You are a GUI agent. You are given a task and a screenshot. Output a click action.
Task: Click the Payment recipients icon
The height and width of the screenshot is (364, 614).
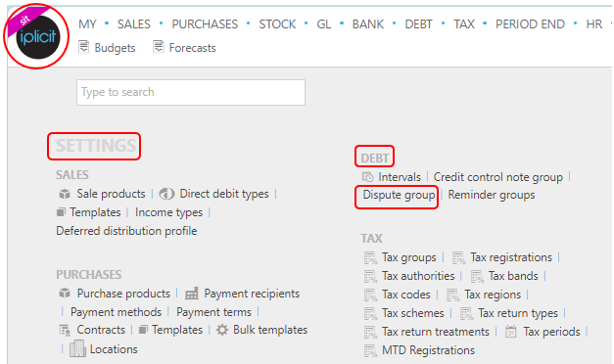pos(192,294)
